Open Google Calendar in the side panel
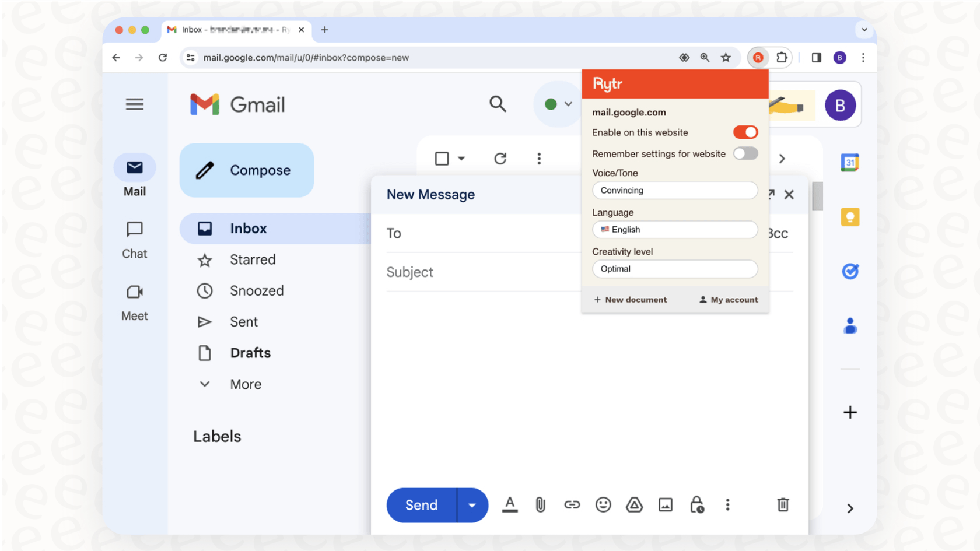The height and width of the screenshot is (551, 980). point(850,163)
